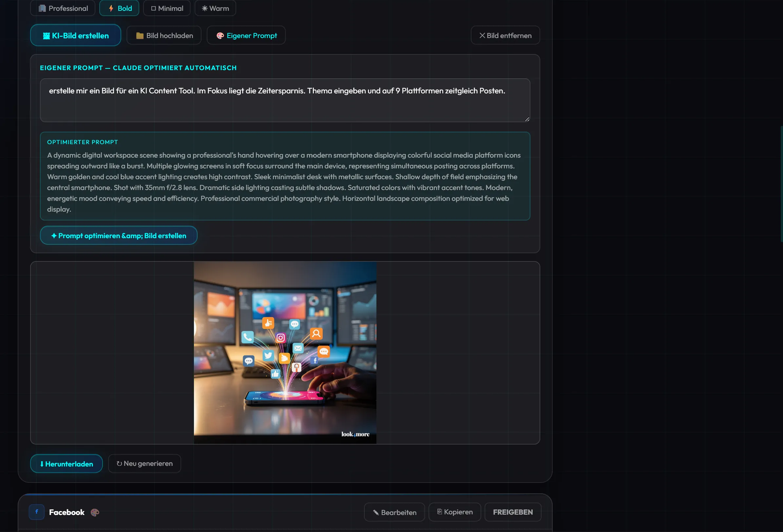Approve the post with FREIGEBEN
783x532 pixels.
click(x=513, y=512)
